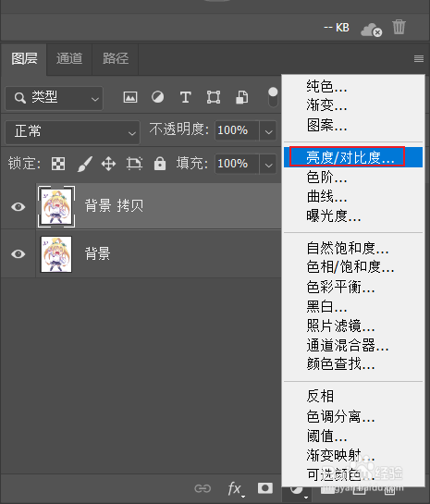Viewport: 430px width, 504px height.
Task: Lock artboard nesting icon
Action: (134, 164)
